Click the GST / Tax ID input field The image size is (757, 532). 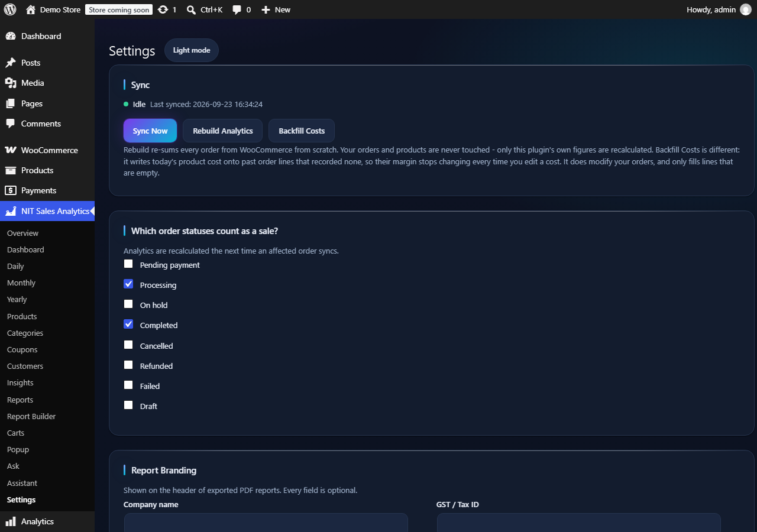(x=579, y=523)
